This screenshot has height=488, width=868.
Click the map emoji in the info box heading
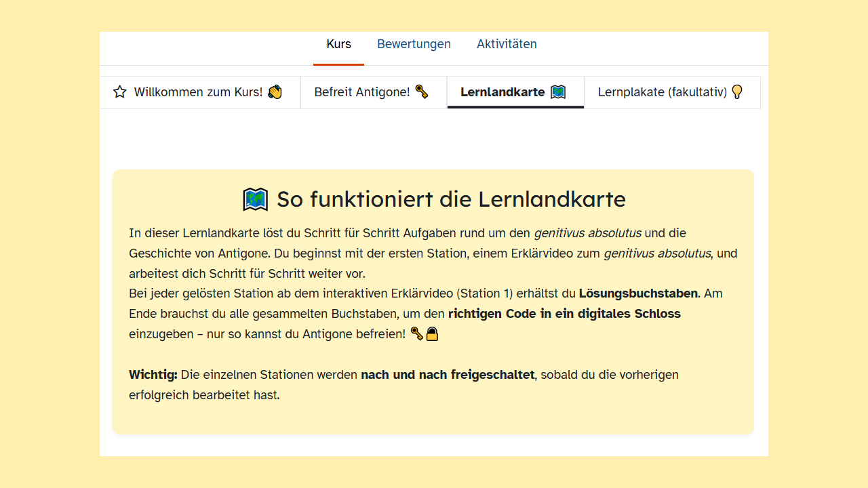[x=256, y=199]
